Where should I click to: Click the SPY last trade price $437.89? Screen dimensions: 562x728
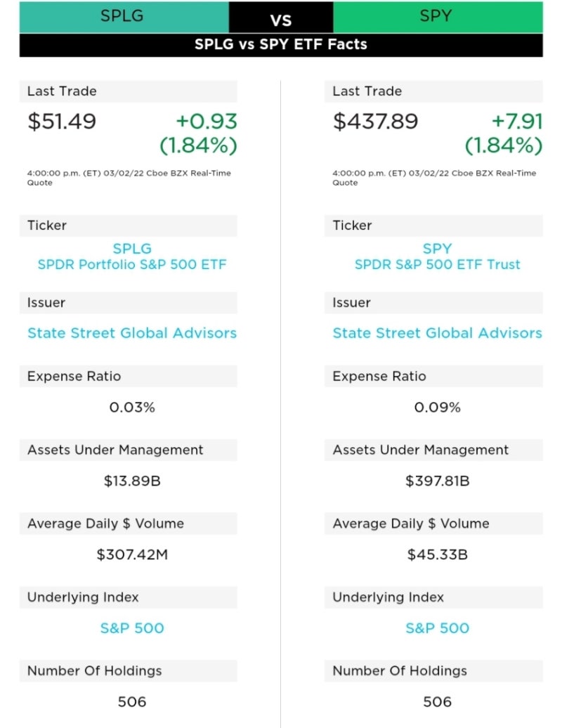[375, 122]
